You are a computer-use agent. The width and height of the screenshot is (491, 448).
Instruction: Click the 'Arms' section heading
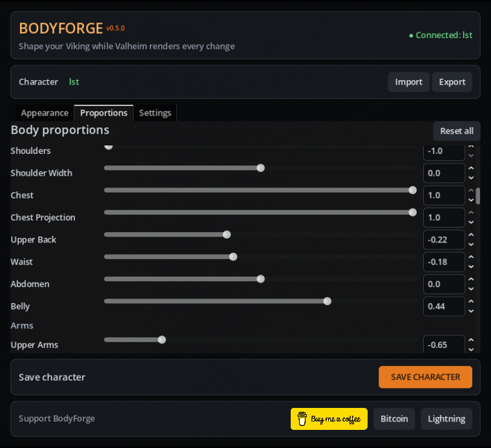pos(22,326)
